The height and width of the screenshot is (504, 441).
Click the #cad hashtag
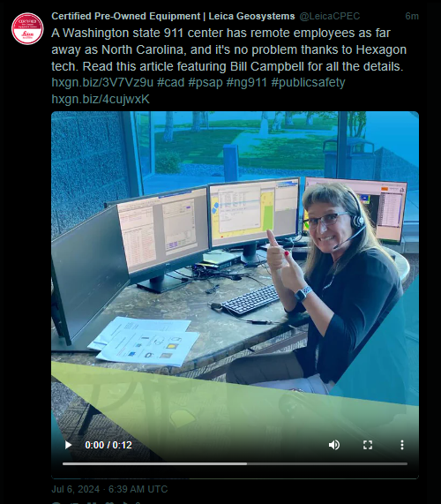tap(170, 83)
